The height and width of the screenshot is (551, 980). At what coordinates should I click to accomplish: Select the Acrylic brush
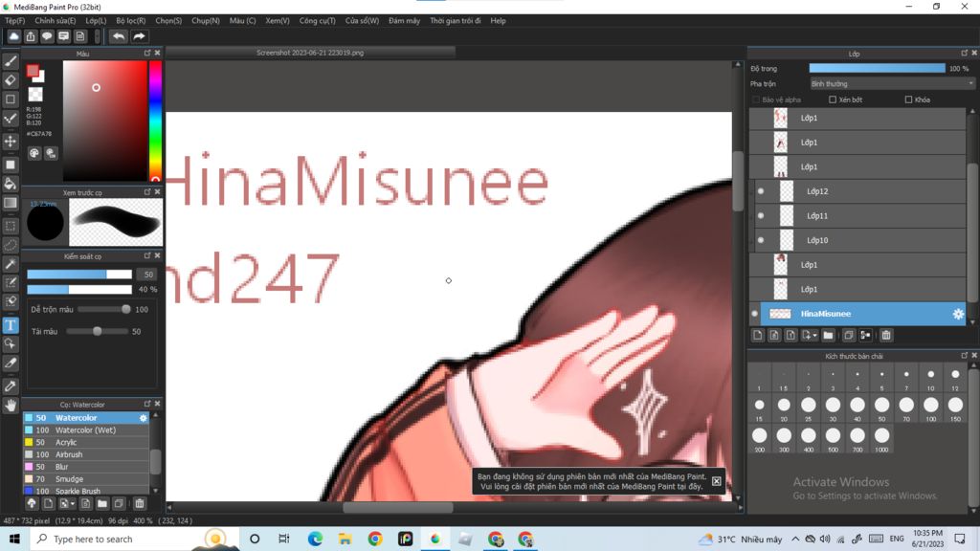tap(85, 442)
